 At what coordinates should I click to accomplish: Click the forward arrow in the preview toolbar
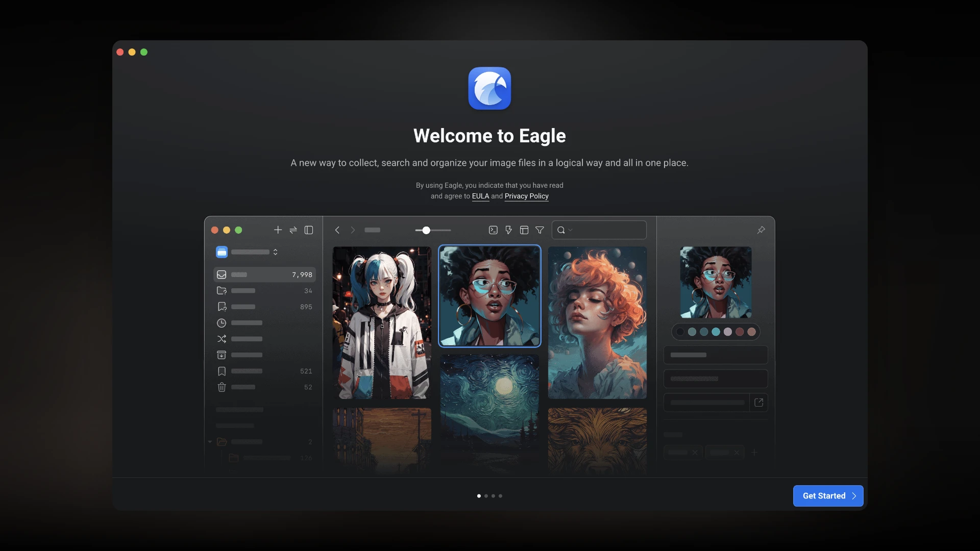(x=353, y=230)
